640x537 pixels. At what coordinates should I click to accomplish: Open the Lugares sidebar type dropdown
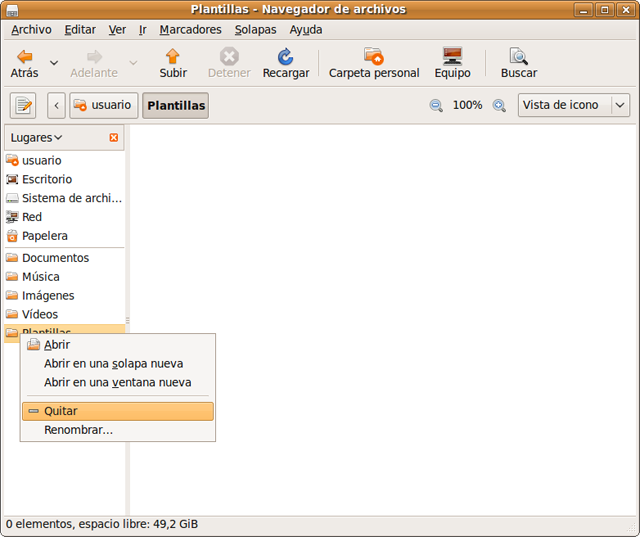(x=37, y=138)
